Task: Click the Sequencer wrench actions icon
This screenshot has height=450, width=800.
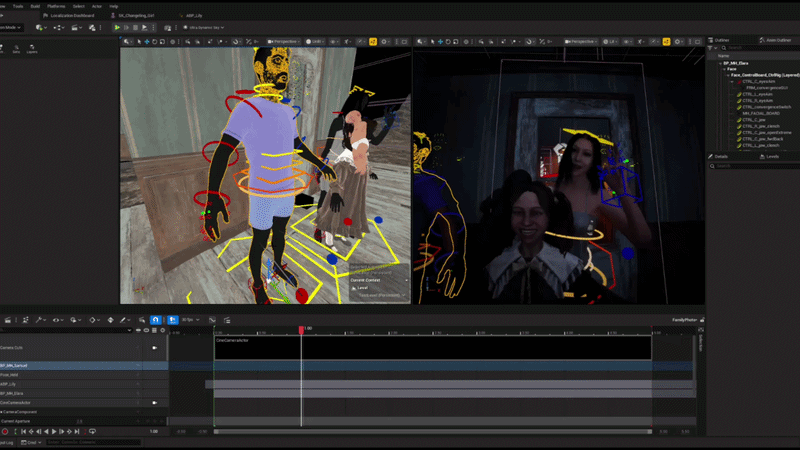Action: click(40, 320)
